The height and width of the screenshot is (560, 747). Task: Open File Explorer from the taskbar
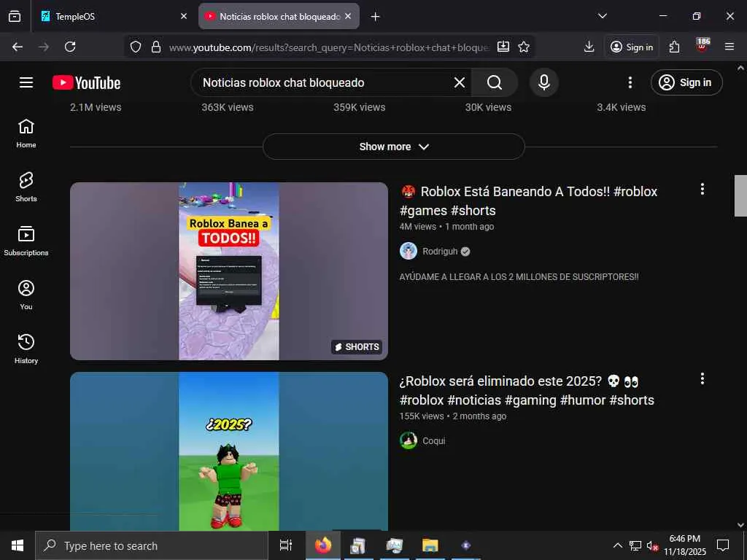click(430, 545)
